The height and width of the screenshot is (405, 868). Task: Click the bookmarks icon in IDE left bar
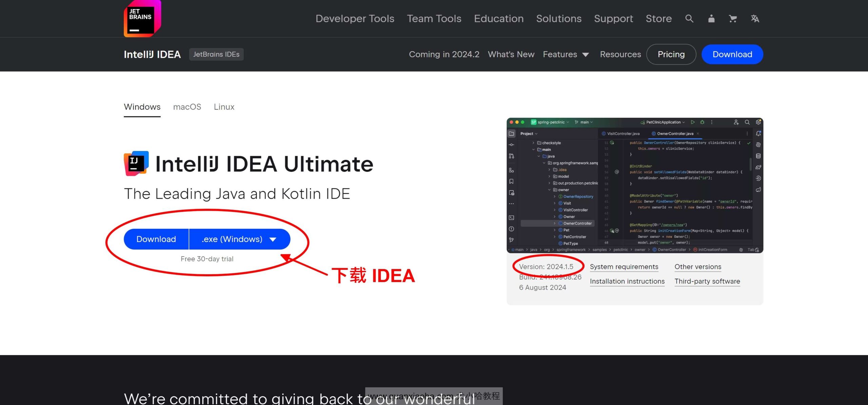pyautogui.click(x=511, y=182)
